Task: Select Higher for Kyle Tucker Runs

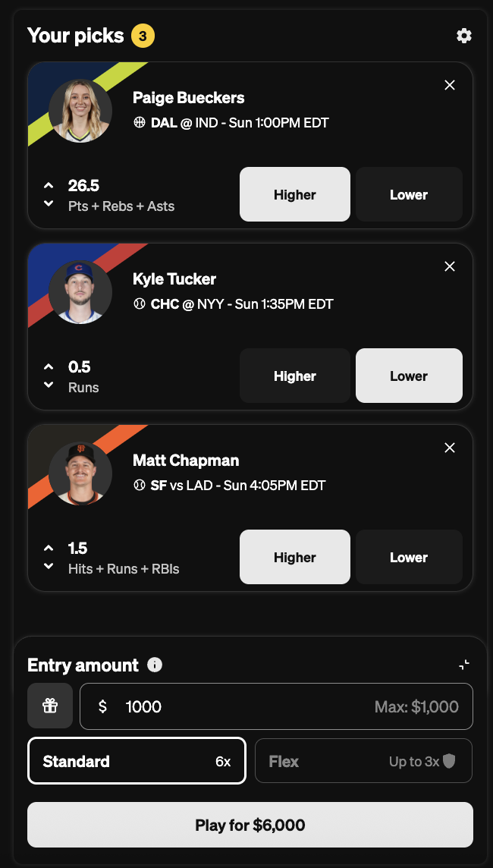Action: tap(295, 376)
